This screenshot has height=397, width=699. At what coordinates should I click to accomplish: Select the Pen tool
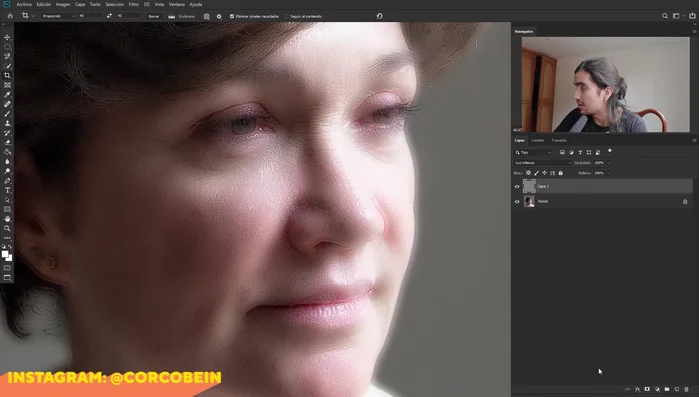pyautogui.click(x=7, y=181)
